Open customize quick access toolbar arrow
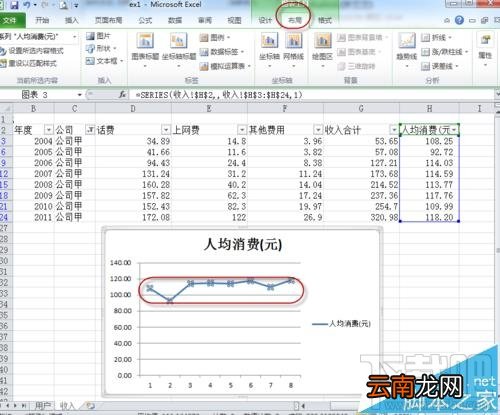500x415 pixels. (76, 5)
